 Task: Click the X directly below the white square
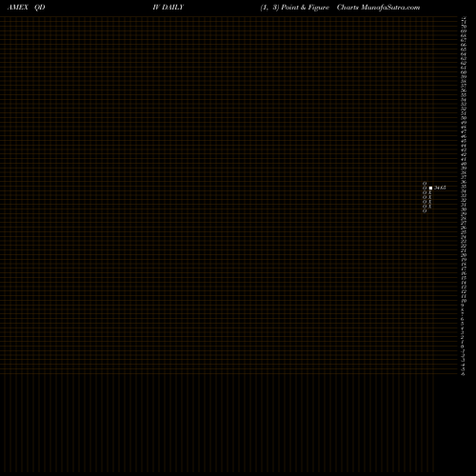429,192
